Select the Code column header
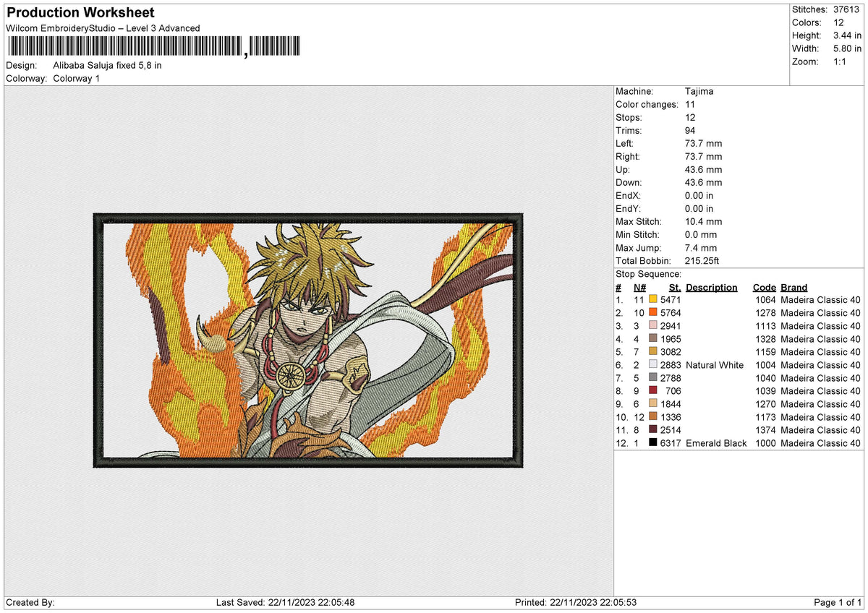The width and height of the screenshot is (868, 613). coord(764,287)
